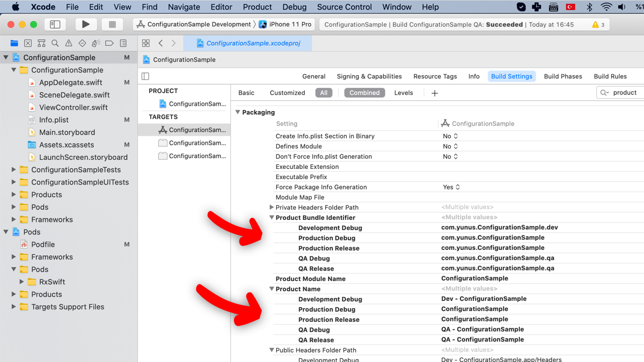Open the Symbol navigator icon
644x362 pixels.
(x=41, y=43)
